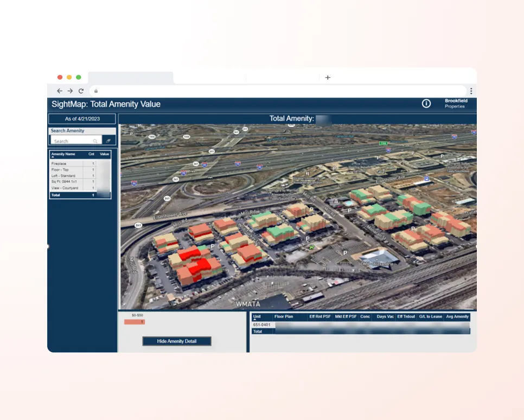
Task: Sort by Floor Plan column header
Action: click(284, 317)
